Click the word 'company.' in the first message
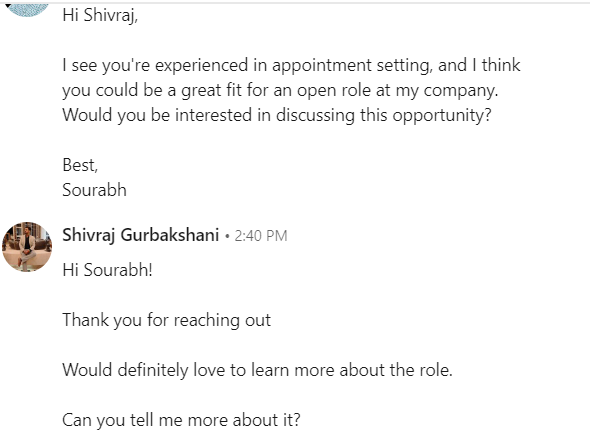This screenshot has width=590, height=442. (461, 91)
